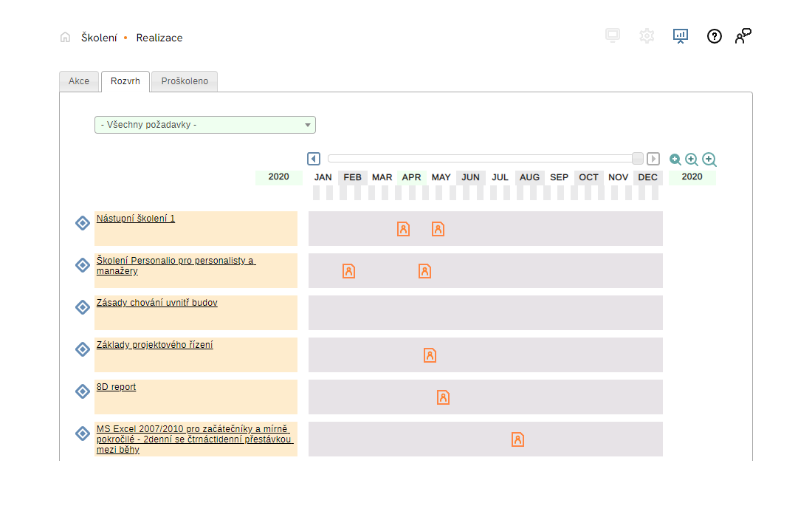
Task: Click the timeline range slider handle
Action: pos(638,158)
